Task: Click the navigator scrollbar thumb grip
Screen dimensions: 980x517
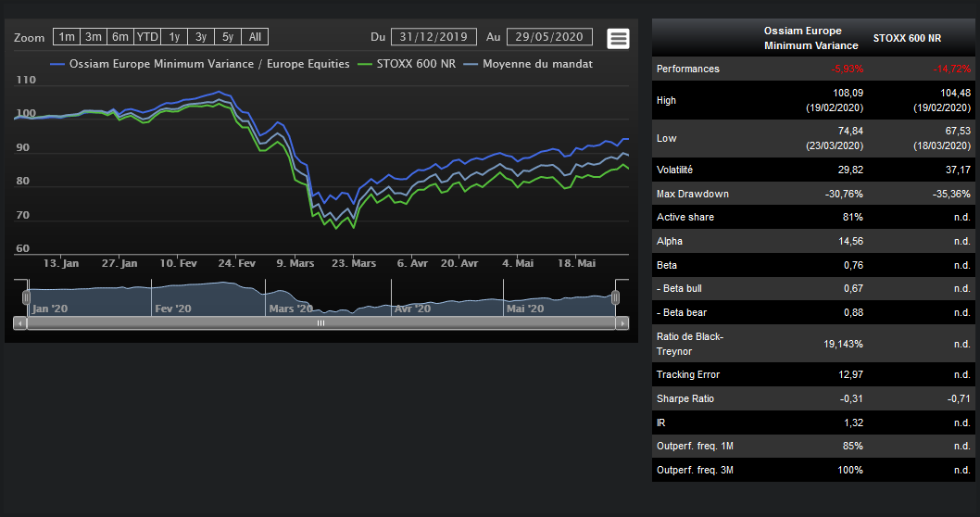Action: 320,323
